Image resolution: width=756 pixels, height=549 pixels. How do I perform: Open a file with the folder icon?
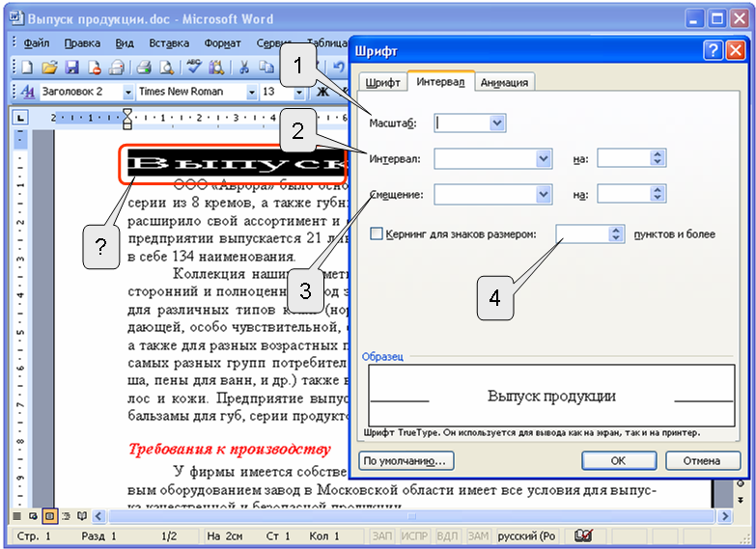49,67
